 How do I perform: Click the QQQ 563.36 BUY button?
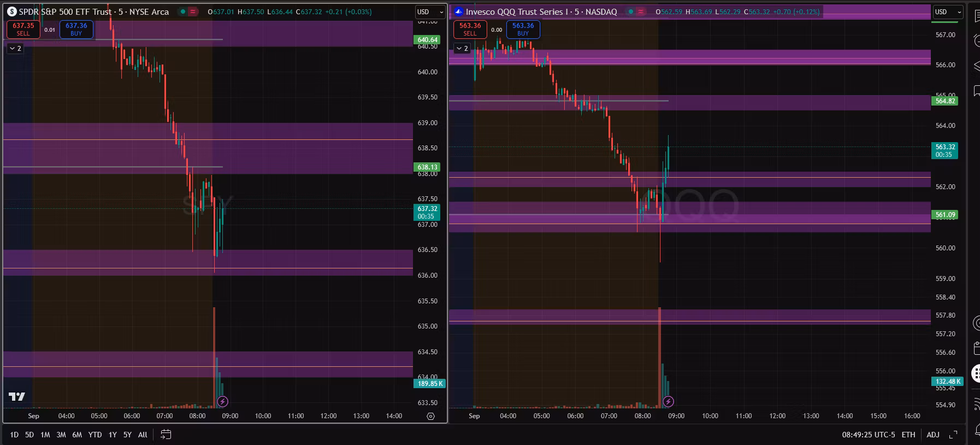[523, 30]
